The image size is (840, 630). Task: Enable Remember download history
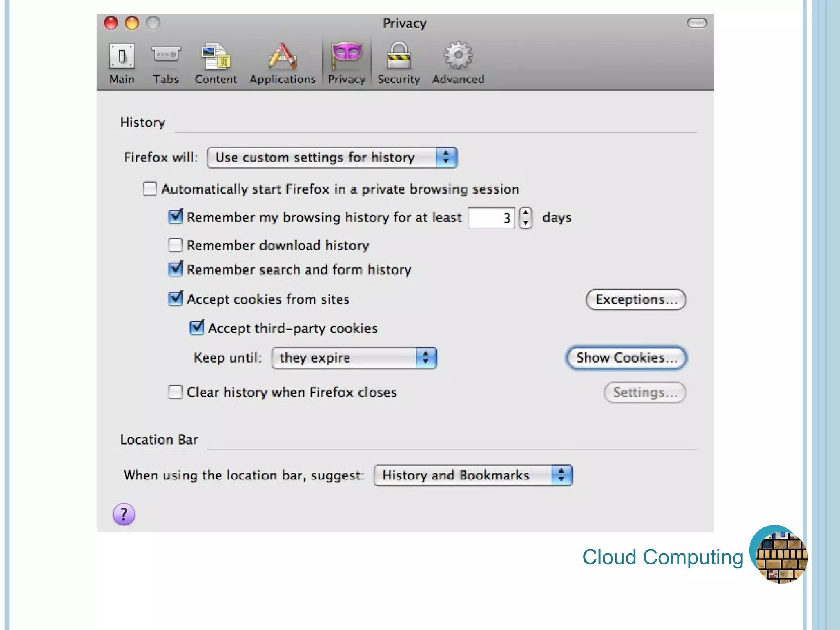coord(176,245)
